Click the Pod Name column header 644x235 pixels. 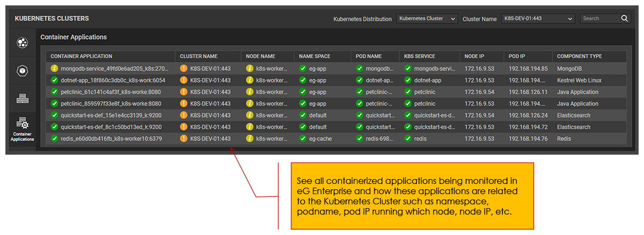(369, 56)
